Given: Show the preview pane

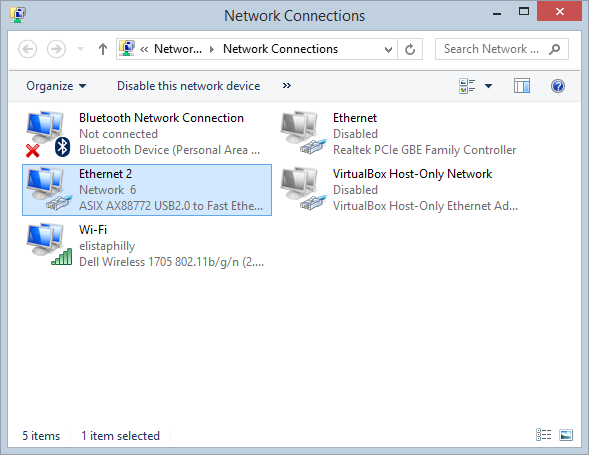Looking at the screenshot, I should (x=522, y=86).
